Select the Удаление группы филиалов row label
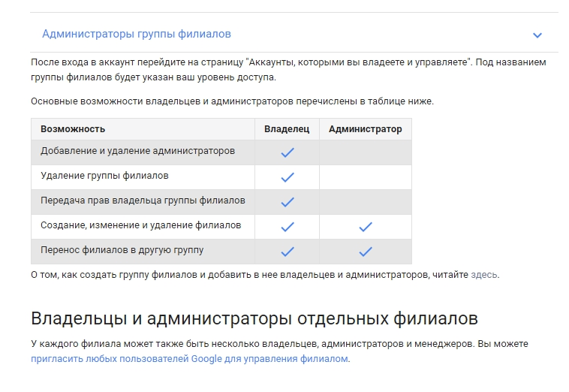Screen dimensions: 569x392 [x=104, y=176]
